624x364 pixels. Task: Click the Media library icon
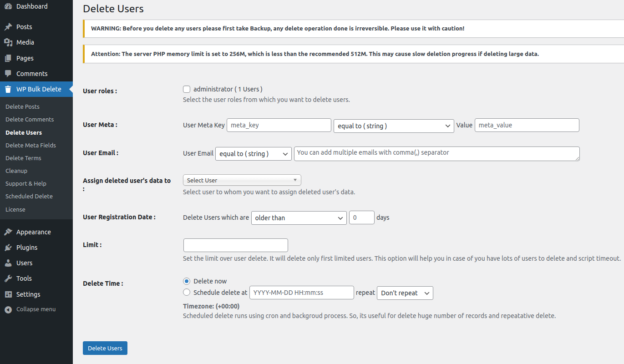tap(8, 42)
